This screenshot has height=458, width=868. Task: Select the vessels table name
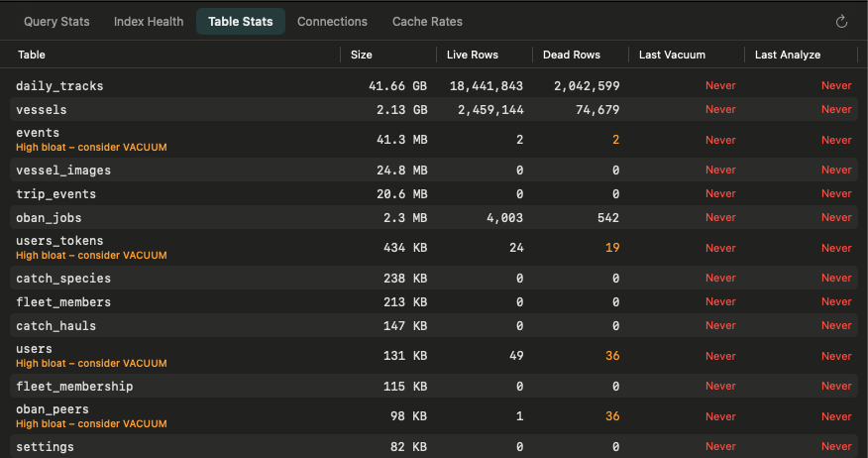[x=42, y=110]
